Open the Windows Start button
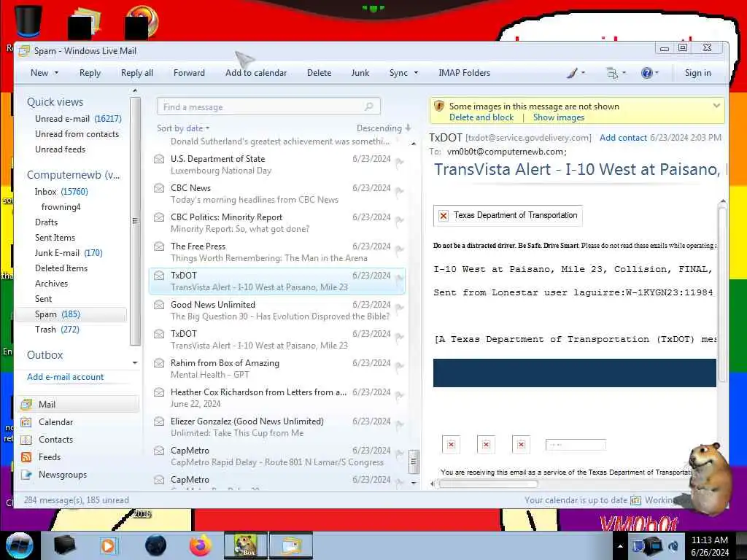The image size is (747, 560). [19, 545]
